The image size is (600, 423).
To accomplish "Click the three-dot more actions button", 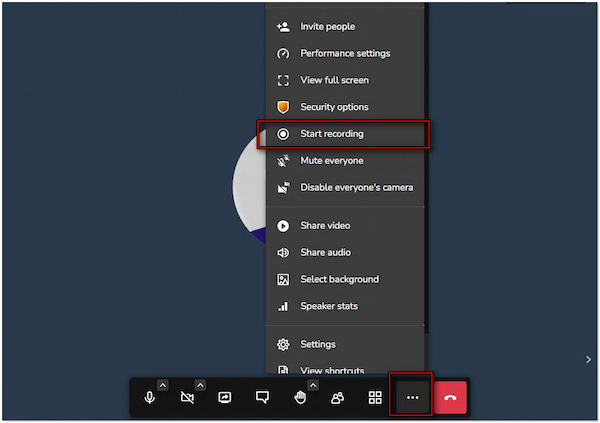I will 411,397.
